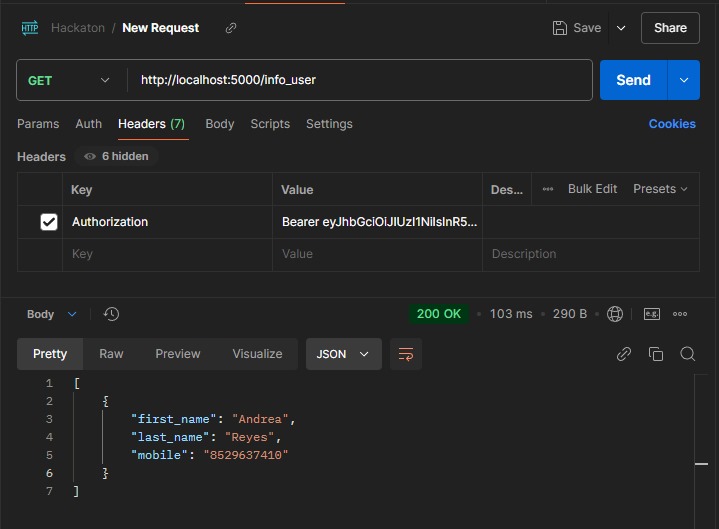Click the network globe icon
This screenshot has width=719, height=529.
pyautogui.click(x=614, y=314)
